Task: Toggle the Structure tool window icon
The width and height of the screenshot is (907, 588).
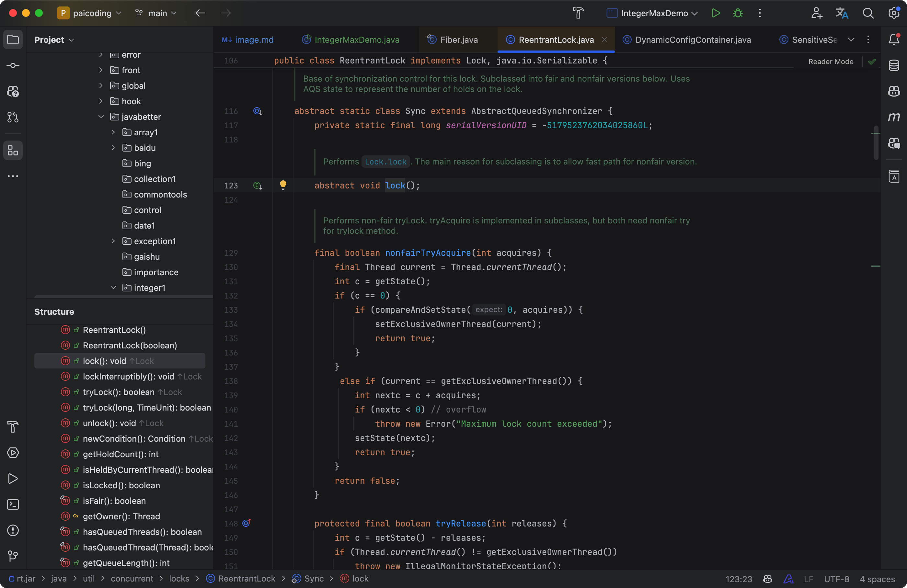Action: click(x=13, y=150)
